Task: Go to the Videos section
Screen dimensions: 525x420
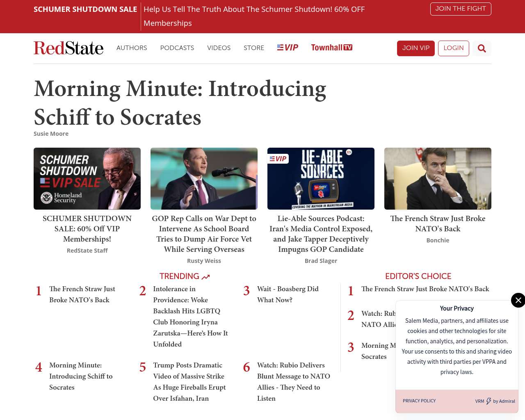Action: pyautogui.click(x=219, y=48)
